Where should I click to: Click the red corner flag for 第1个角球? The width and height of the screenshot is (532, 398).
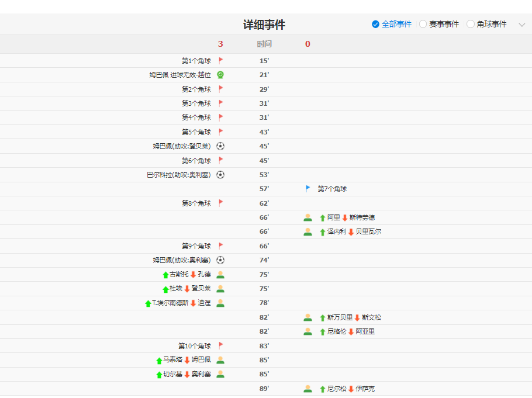pyautogui.click(x=220, y=61)
